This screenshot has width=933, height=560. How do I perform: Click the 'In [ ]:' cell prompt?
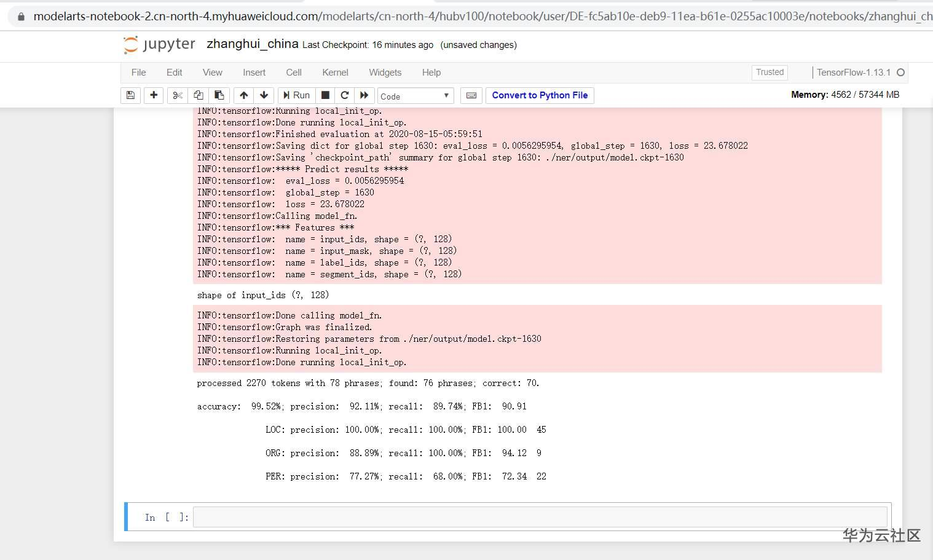coord(167,518)
